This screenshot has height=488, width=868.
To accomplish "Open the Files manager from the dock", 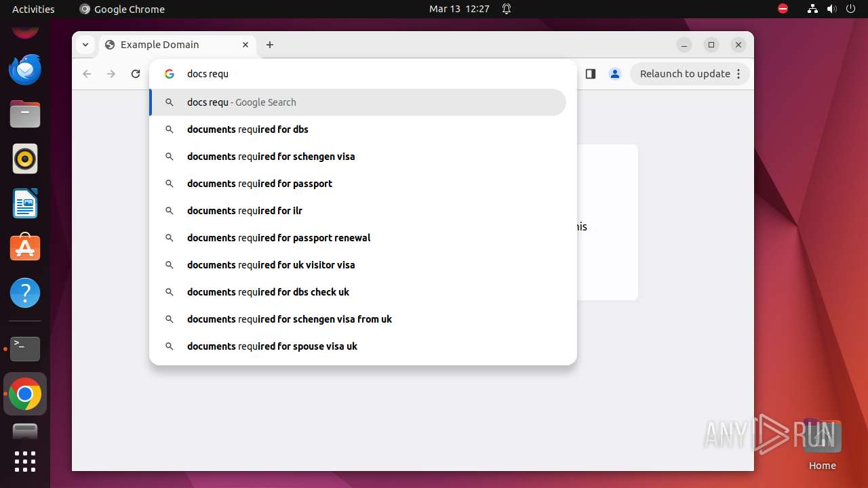I will 25,114.
